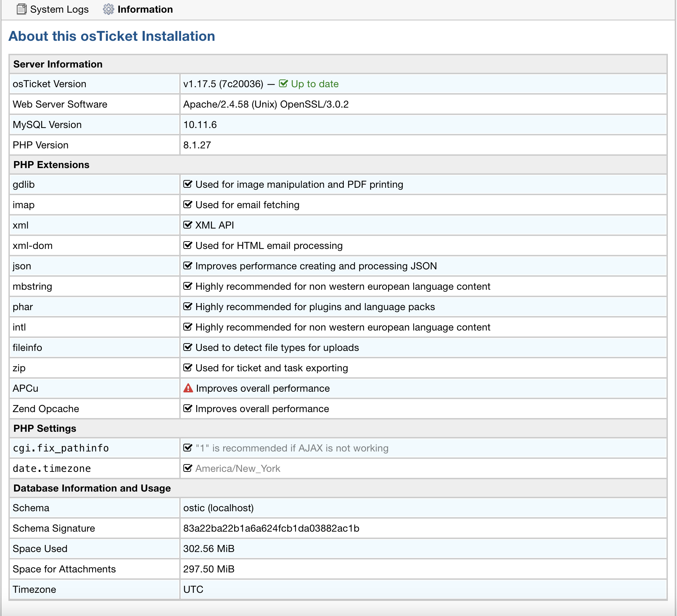Click 'Highly recommended for plugins and language packs'

tap(315, 307)
